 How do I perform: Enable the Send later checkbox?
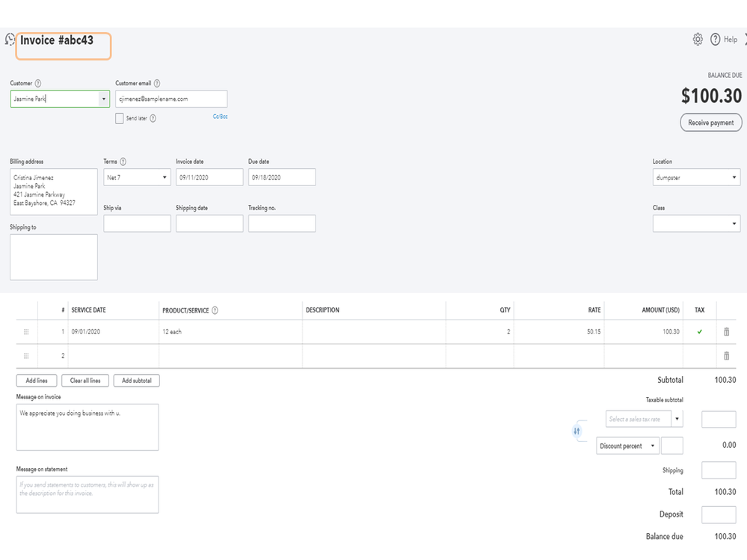coord(120,118)
